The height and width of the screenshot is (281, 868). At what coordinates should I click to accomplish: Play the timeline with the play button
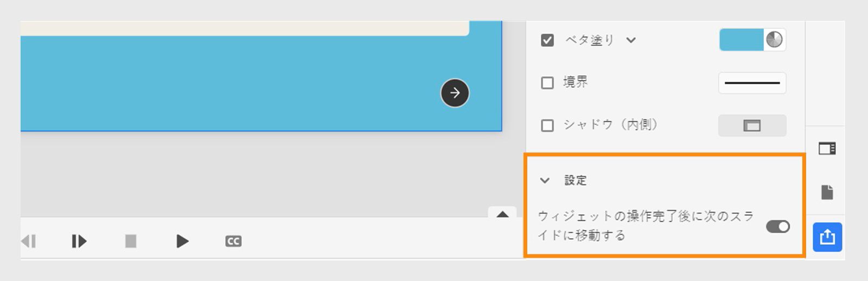[x=182, y=241]
